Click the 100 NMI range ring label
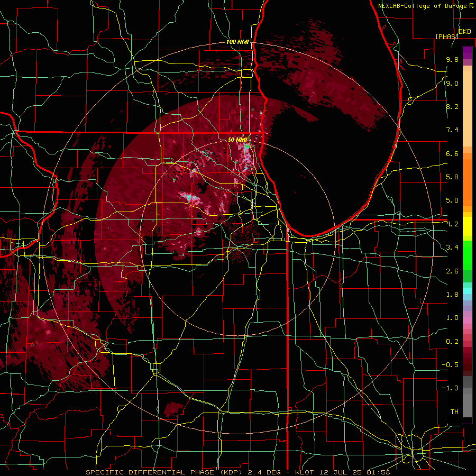 pyautogui.click(x=237, y=42)
